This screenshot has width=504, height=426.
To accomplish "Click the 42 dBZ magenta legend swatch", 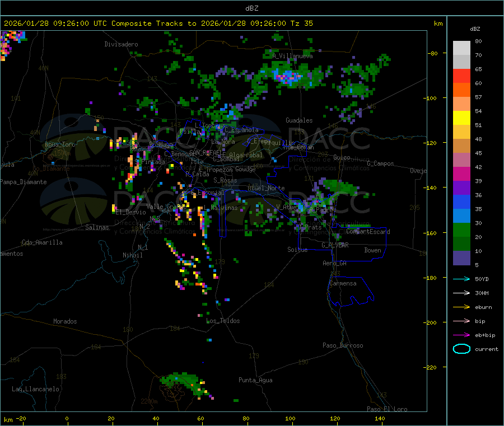I will 461,174.
